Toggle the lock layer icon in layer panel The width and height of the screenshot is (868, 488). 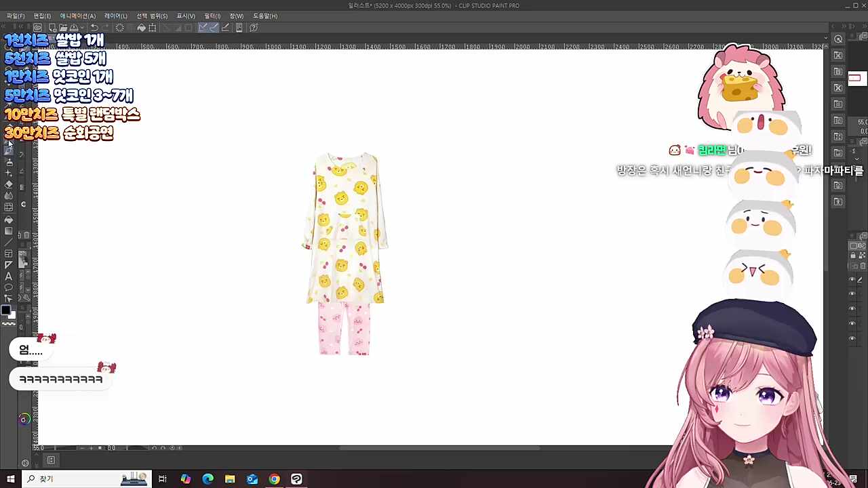853,256
